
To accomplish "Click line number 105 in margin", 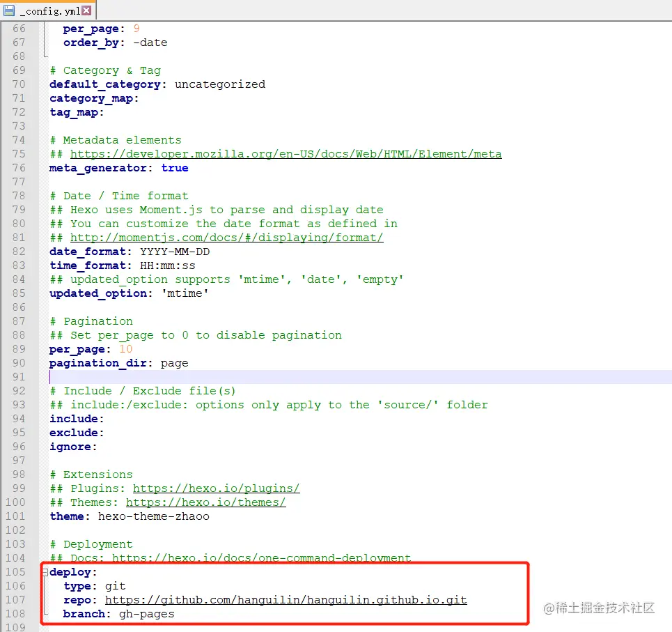I will coord(15,572).
